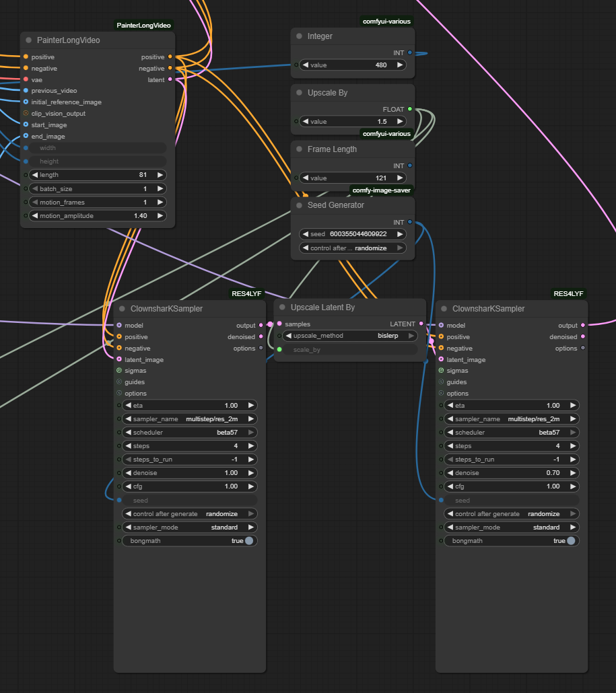Increase the Frame Length value 121
The height and width of the screenshot is (693, 616).
click(x=400, y=178)
